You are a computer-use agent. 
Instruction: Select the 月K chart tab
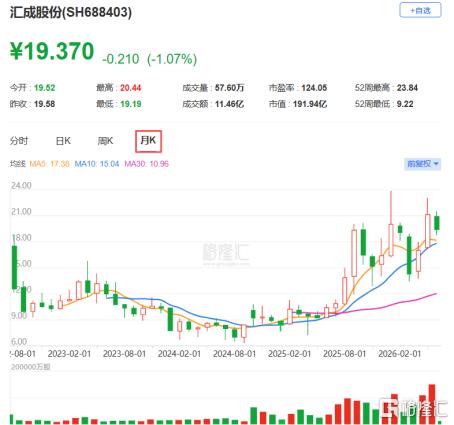coord(148,141)
